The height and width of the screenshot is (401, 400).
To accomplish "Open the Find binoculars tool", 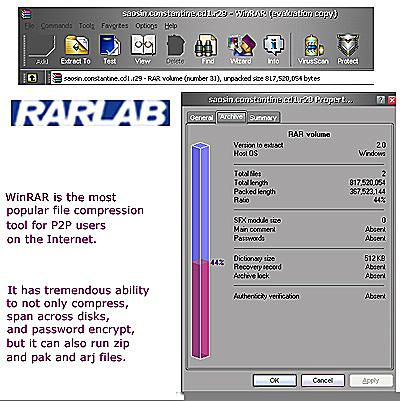I will tap(207, 50).
